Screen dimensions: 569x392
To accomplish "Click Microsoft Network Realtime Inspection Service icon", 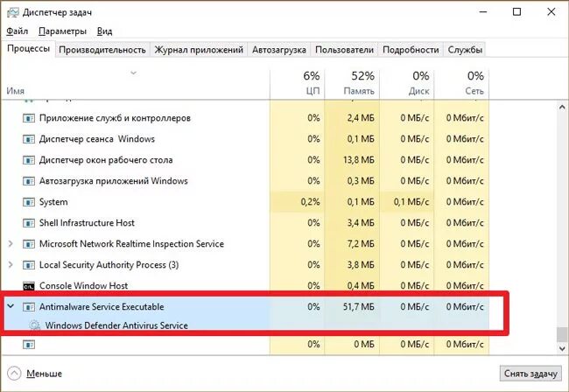I will click(29, 244).
